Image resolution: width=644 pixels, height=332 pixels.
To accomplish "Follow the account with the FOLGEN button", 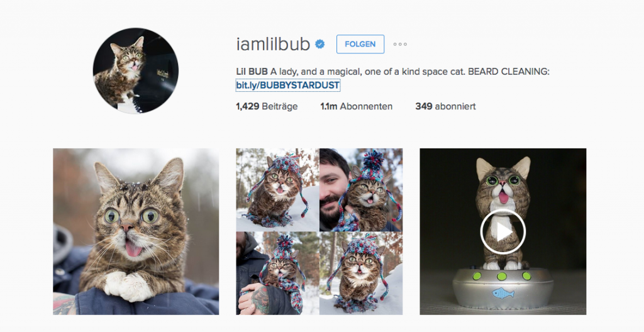I will (360, 45).
